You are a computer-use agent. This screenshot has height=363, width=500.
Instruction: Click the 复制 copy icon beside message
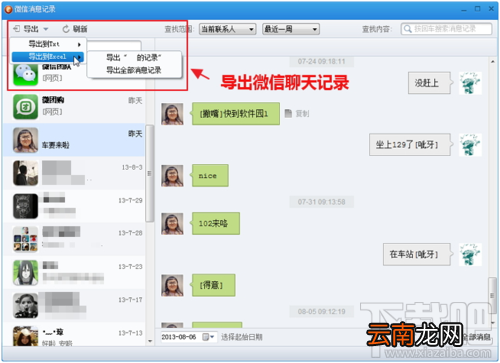[x=288, y=114]
